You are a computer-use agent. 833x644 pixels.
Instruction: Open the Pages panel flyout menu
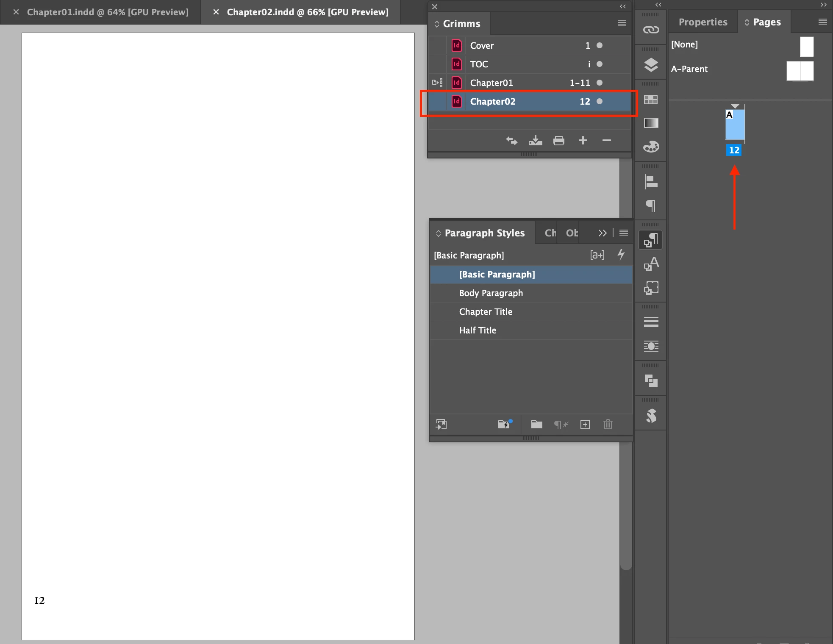[822, 22]
